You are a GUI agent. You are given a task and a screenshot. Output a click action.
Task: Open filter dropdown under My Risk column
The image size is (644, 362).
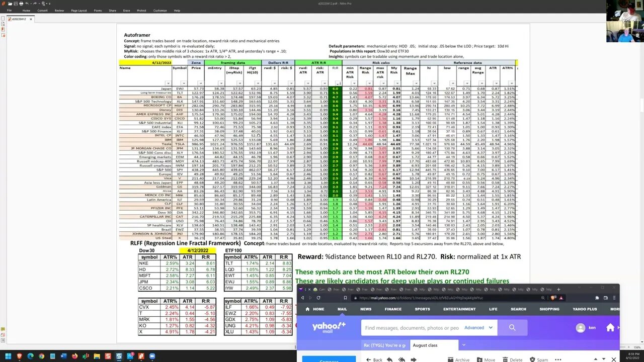(x=397, y=83)
